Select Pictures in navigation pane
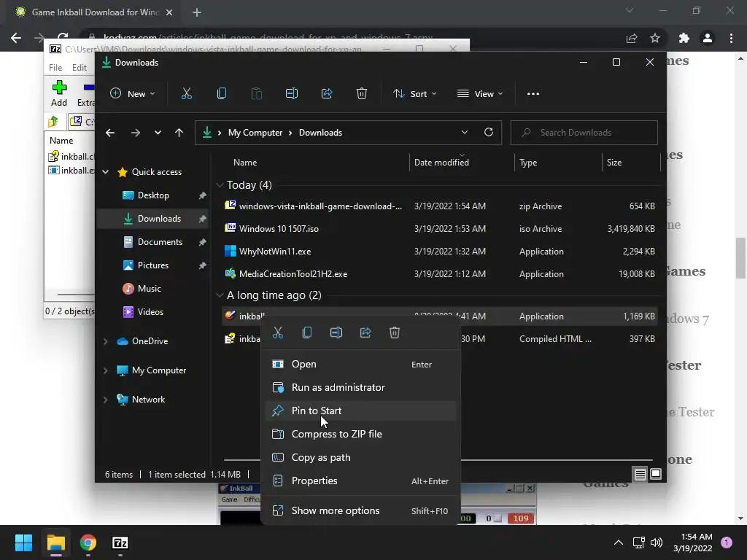 (x=153, y=265)
